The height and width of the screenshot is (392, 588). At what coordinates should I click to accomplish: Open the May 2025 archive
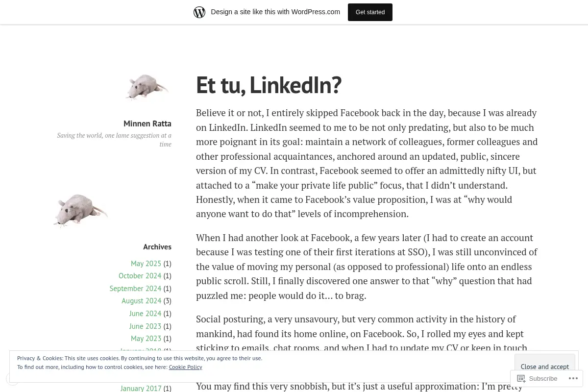pyautogui.click(x=146, y=263)
